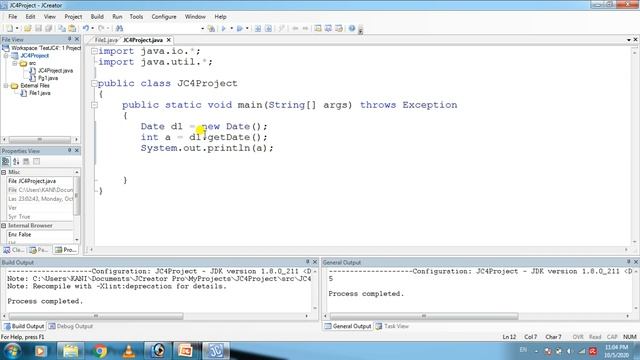Screen dimensions: 640x360
Task: Open the search combo box dropdown arrow
Action: tap(202, 29)
